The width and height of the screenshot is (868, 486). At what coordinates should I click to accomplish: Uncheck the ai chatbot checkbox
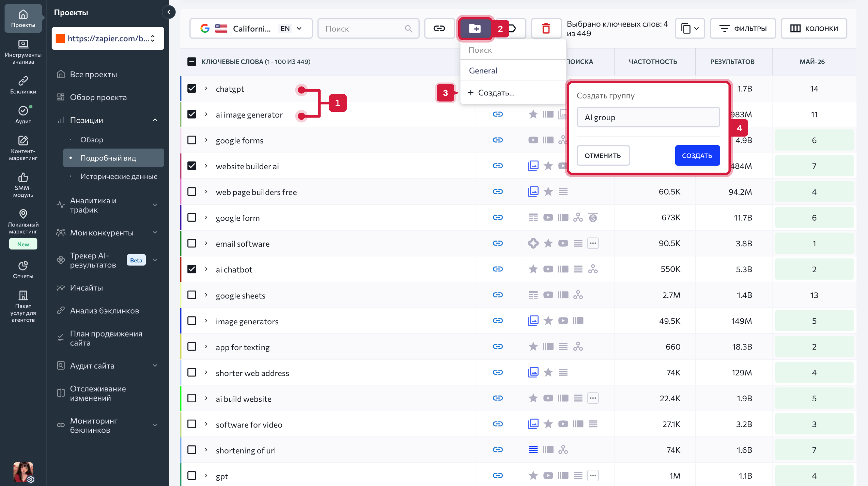[x=192, y=269]
